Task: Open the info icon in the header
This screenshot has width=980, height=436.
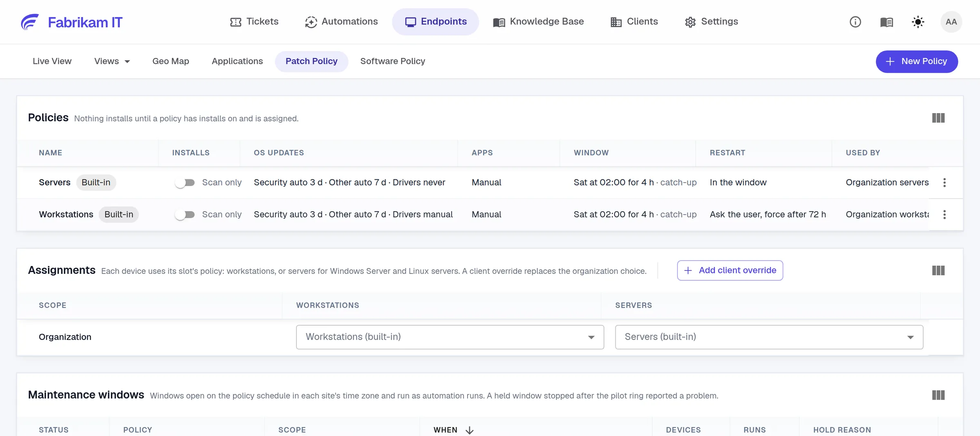Action: pyautogui.click(x=855, y=22)
